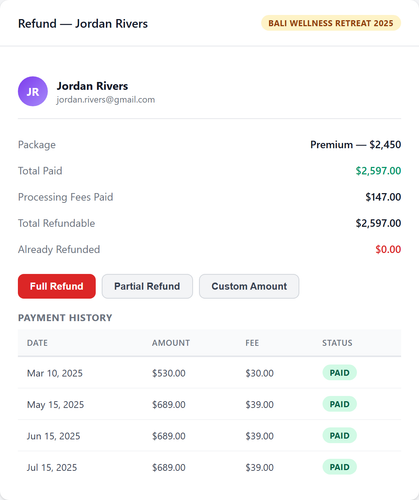Screen dimensions: 419x500
Task: Click the $689.00 amount for May 15
Action: click(x=169, y=405)
